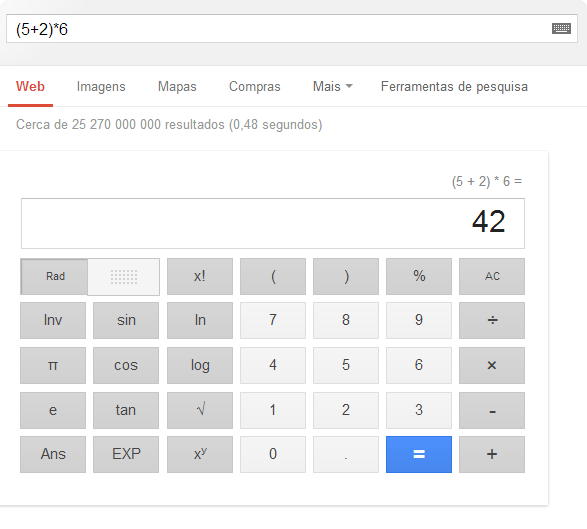Click the expression history (5 + 2) * 6 =
Image resolution: width=587 pixels, height=529 pixels.
[x=487, y=182]
